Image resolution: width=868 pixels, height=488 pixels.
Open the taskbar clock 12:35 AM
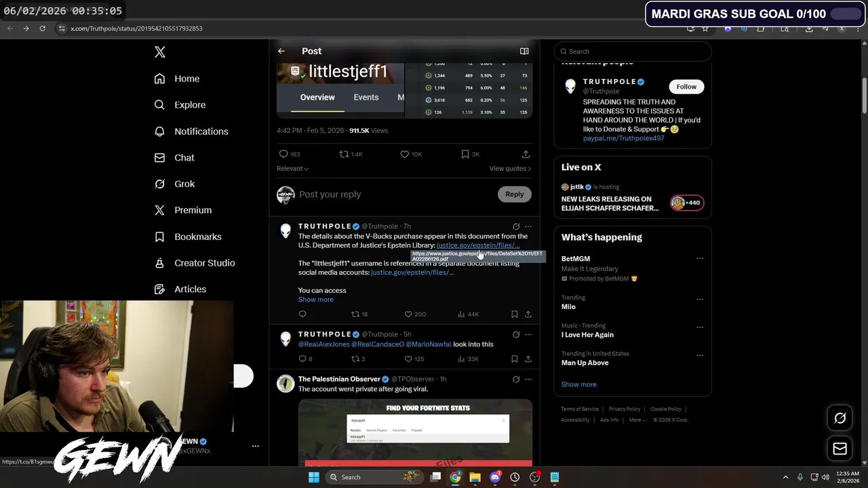pos(848,477)
